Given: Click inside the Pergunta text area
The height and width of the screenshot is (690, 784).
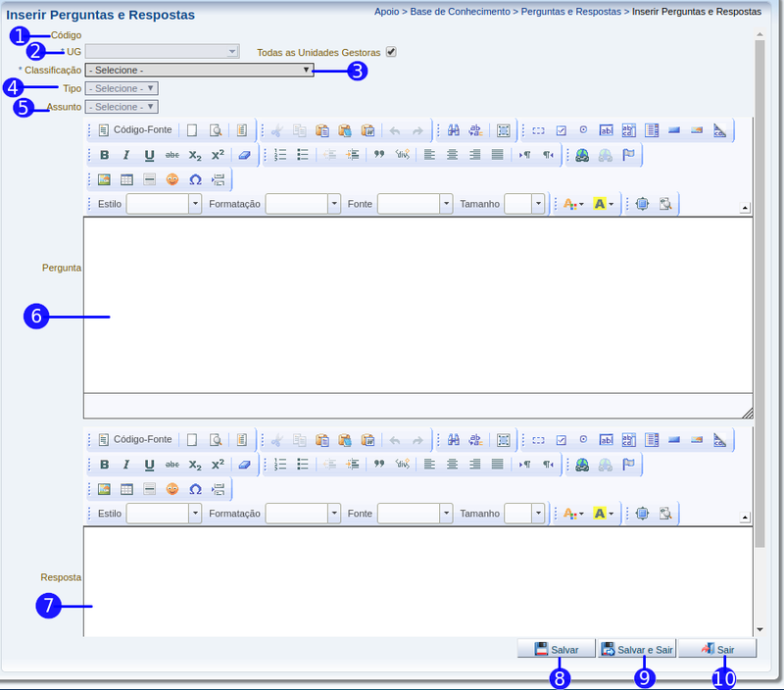Looking at the screenshot, I should point(417,304).
